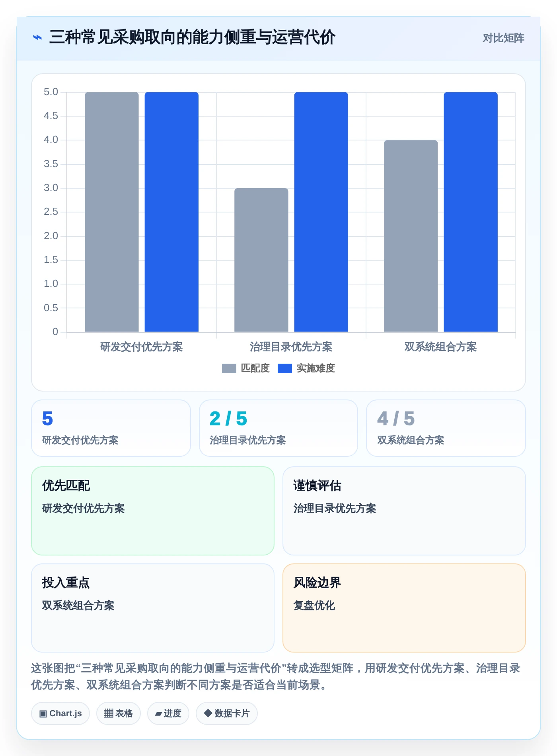Click the 对比矩阵 label in header
Screen dimensions: 557x756
[x=503, y=38]
